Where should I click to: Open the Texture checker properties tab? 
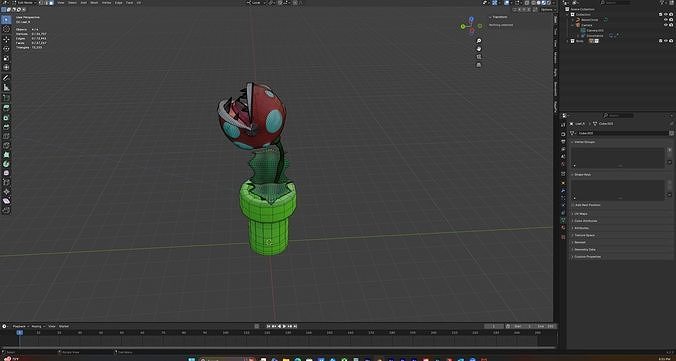click(x=563, y=237)
